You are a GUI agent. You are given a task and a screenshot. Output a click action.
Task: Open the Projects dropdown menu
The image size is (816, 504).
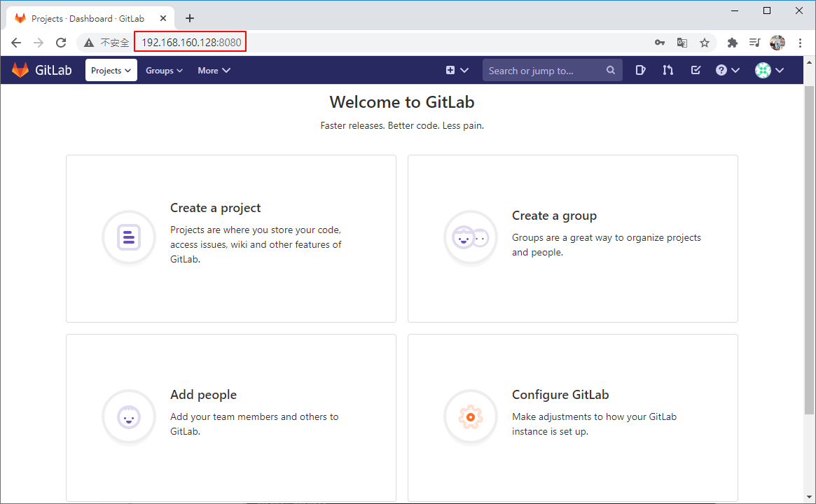pyautogui.click(x=111, y=70)
